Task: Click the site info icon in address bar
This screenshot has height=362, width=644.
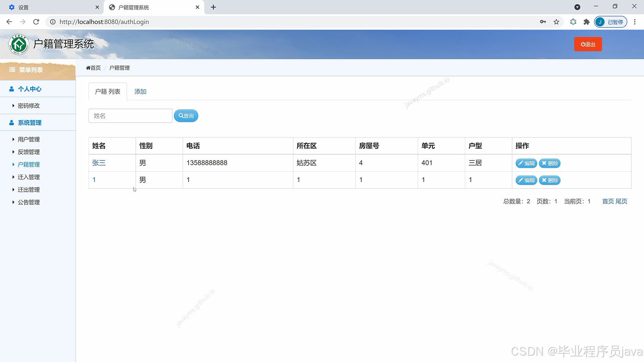Action: point(53,22)
